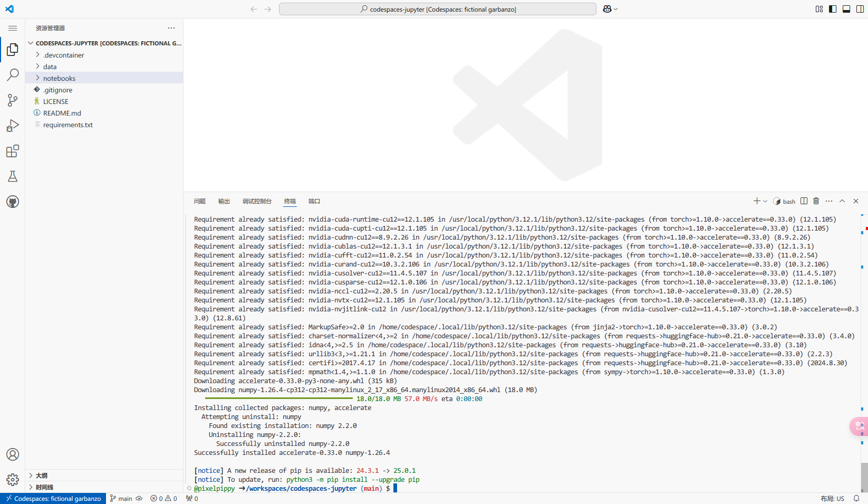Viewport: 868px width, 504px height.
Task: Click the main branch indicator
Action: pos(121,498)
